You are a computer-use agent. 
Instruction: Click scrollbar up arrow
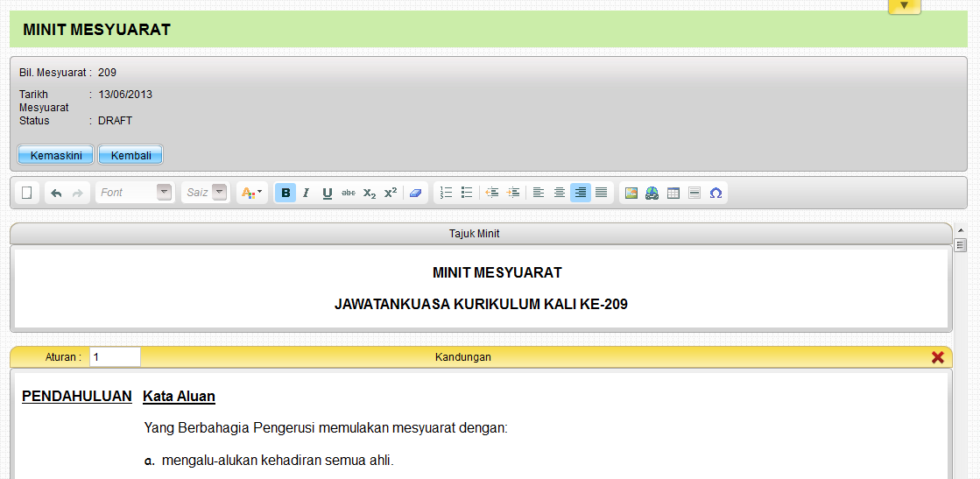tap(962, 230)
